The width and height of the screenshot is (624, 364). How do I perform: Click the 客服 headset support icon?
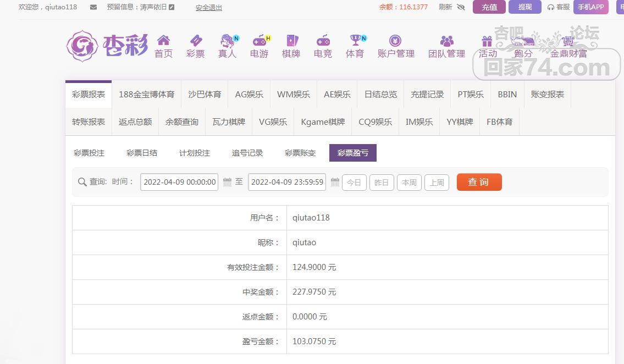(x=551, y=7)
